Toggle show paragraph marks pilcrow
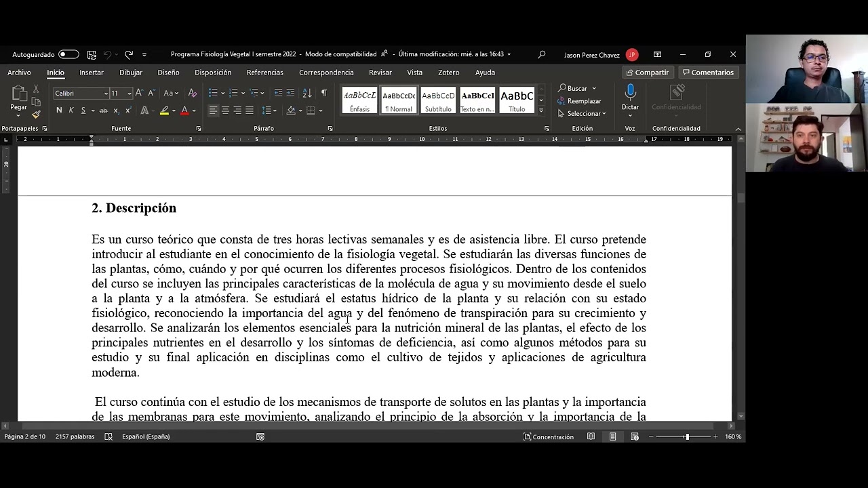The width and height of the screenshot is (868, 488). [x=323, y=93]
